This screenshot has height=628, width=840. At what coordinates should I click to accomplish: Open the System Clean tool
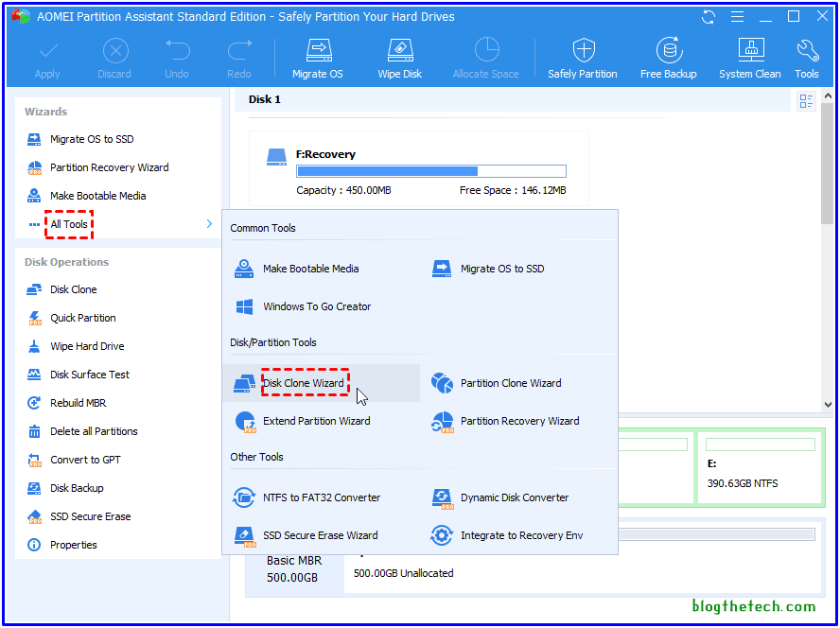749,59
